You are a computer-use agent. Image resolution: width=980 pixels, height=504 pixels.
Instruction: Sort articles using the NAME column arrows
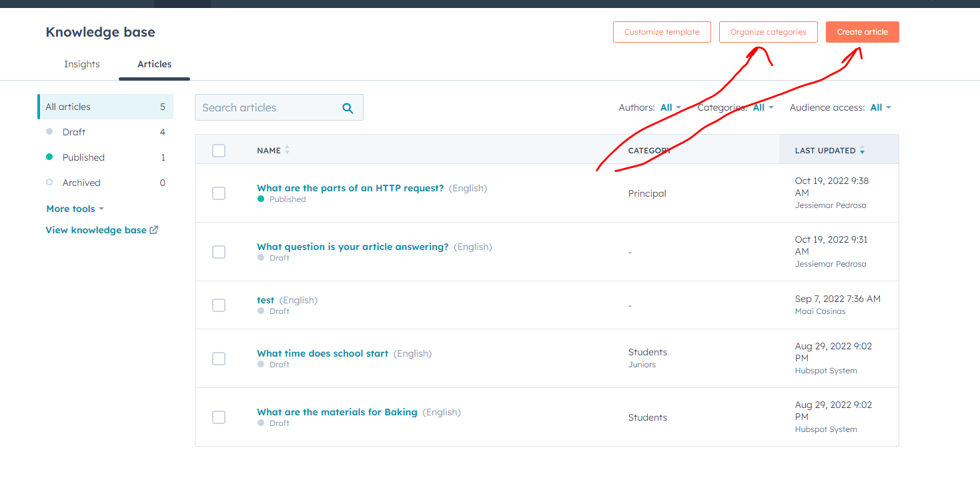pyautogui.click(x=288, y=149)
